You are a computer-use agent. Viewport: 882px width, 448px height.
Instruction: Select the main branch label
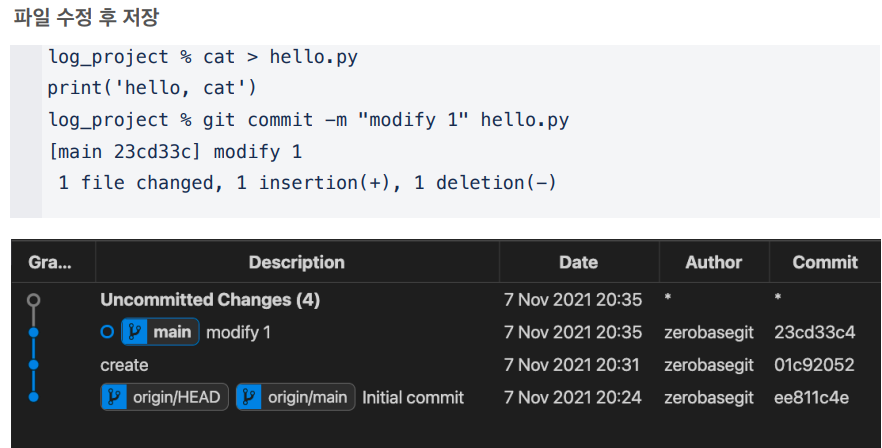(x=160, y=332)
